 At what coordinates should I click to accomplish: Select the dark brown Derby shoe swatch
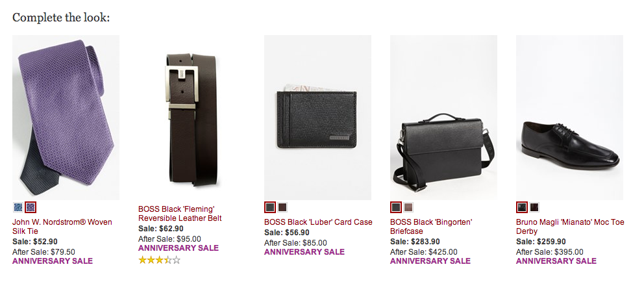click(534, 207)
